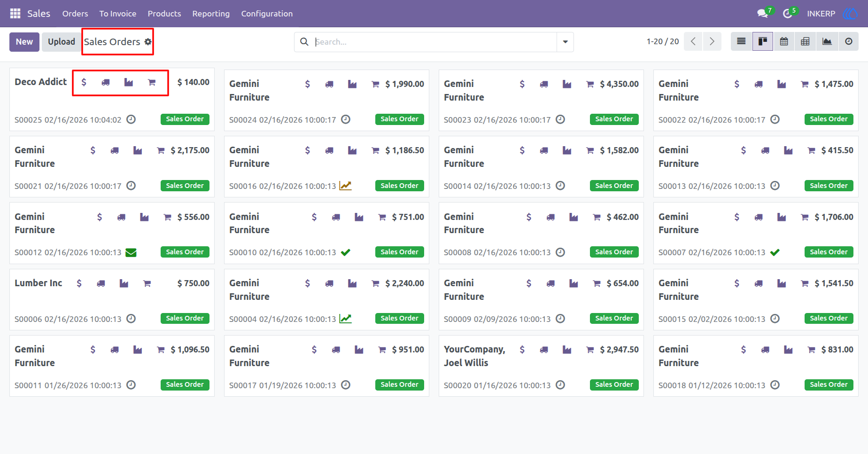Click the 1-20 / 20 pager counter
Image resolution: width=868 pixels, height=454 pixels.
[x=663, y=41]
